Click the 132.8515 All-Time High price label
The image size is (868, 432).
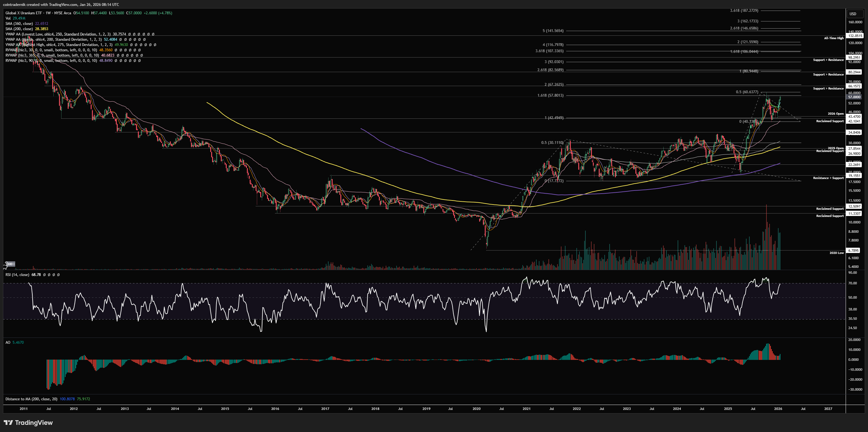click(855, 36)
